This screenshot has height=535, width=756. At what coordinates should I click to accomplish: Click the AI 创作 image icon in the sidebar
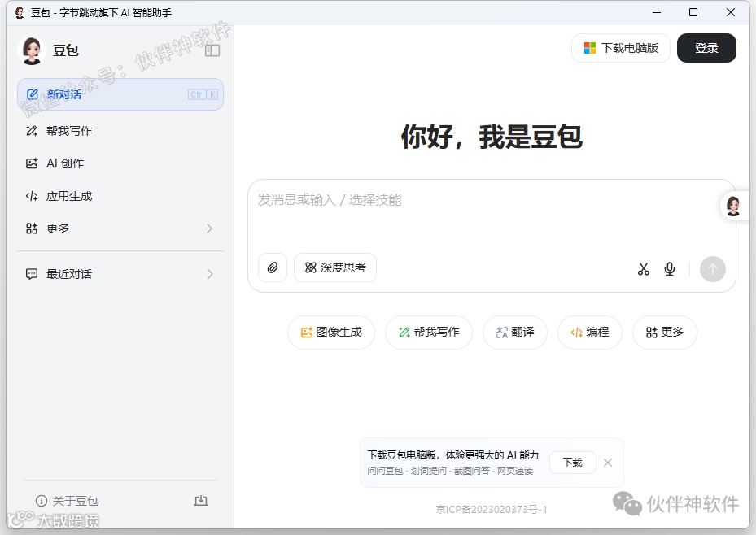click(x=32, y=163)
